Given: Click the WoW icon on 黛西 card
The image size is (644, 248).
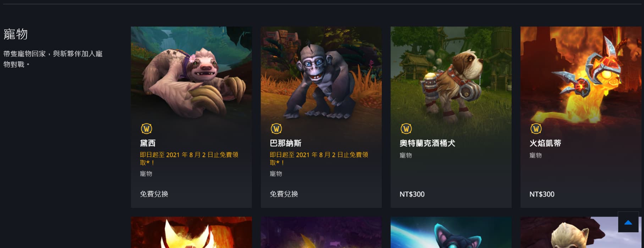Looking at the screenshot, I should [147, 128].
